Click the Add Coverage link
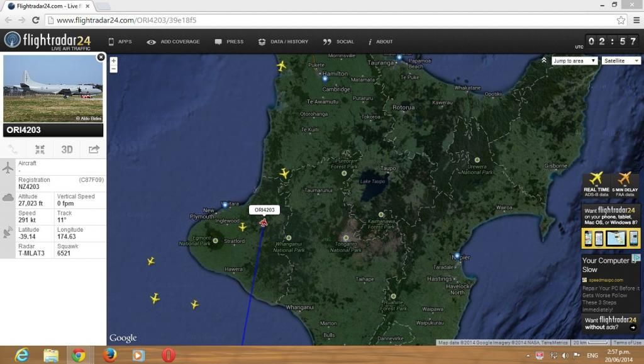The height and width of the screenshot is (364, 644). pyautogui.click(x=174, y=42)
